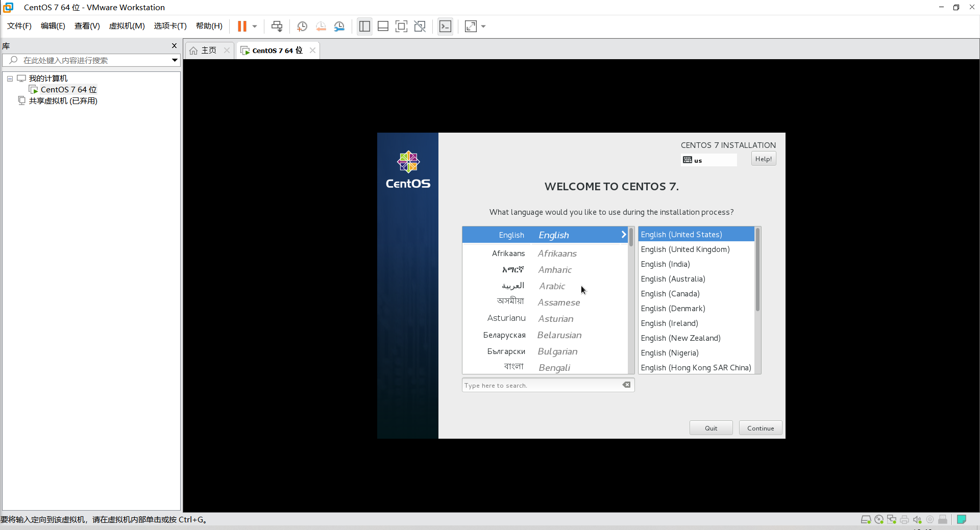
Task: Open the 虚拟机(M) menu
Action: [127, 26]
